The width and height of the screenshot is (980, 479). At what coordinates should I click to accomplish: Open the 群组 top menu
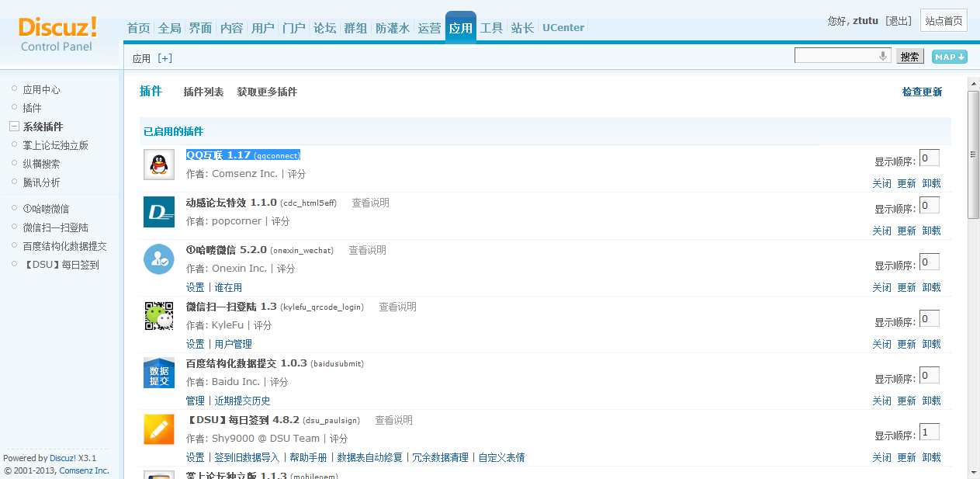(356, 28)
